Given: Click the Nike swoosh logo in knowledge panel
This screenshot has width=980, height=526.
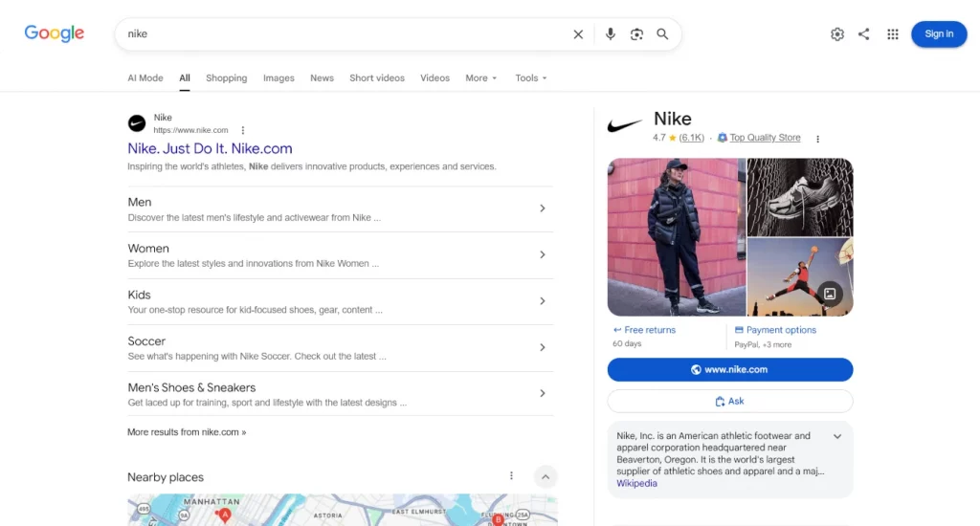Looking at the screenshot, I should pyautogui.click(x=624, y=125).
